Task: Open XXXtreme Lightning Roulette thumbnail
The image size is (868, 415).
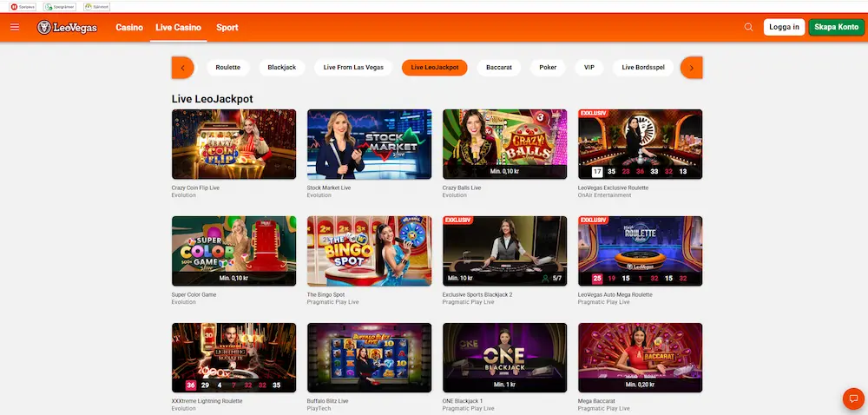Action: click(233, 358)
